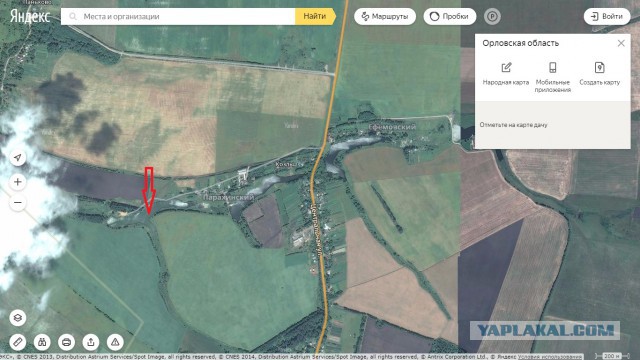Click the Центральная ул. street label
The height and width of the screenshot is (360, 640).
(318, 230)
